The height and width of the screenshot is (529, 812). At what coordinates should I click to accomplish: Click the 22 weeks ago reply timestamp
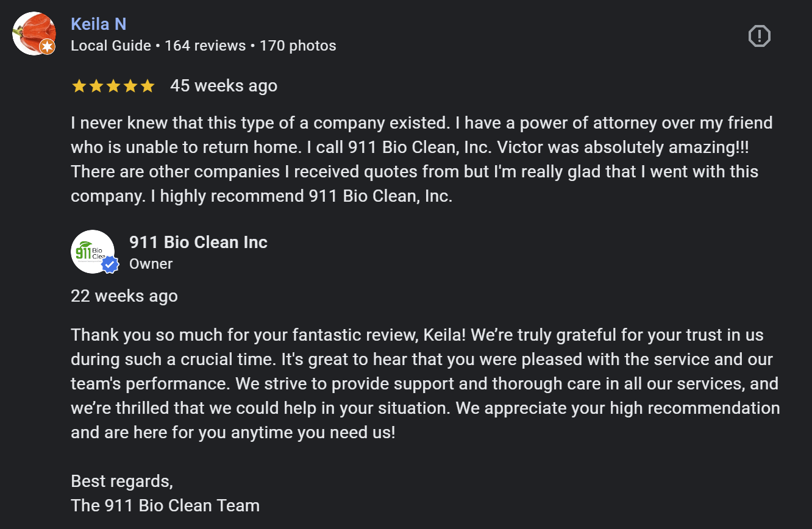pos(124,296)
